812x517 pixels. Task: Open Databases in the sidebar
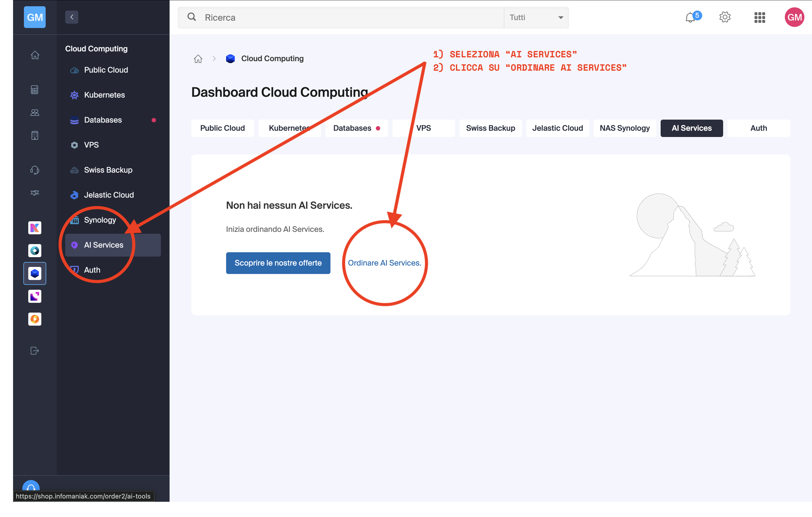113,120
